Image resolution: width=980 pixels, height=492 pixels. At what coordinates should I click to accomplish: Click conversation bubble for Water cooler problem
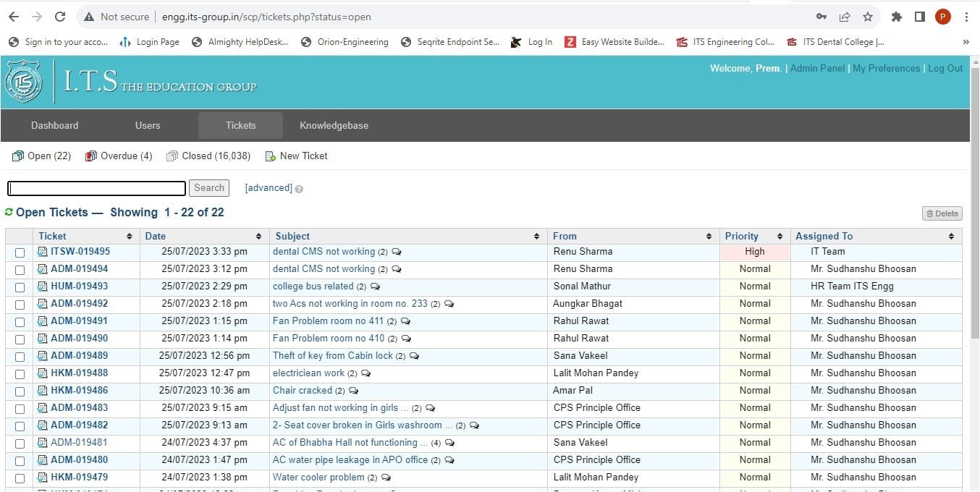pyautogui.click(x=386, y=478)
